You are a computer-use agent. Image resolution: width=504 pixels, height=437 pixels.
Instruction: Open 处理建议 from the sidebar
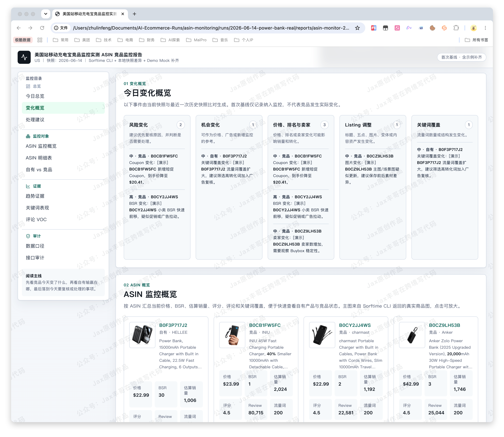pos(63,119)
